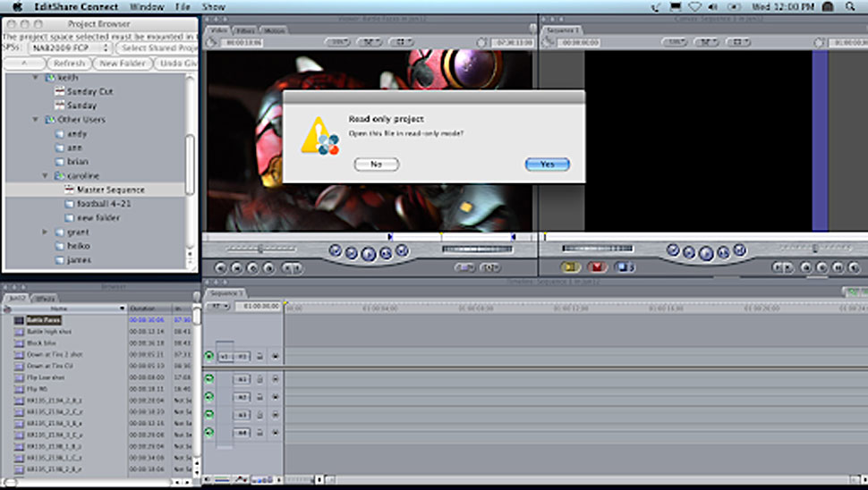Click the Refresh button in Project Browser
This screenshot has width=868, height=490.
[69, 63]
